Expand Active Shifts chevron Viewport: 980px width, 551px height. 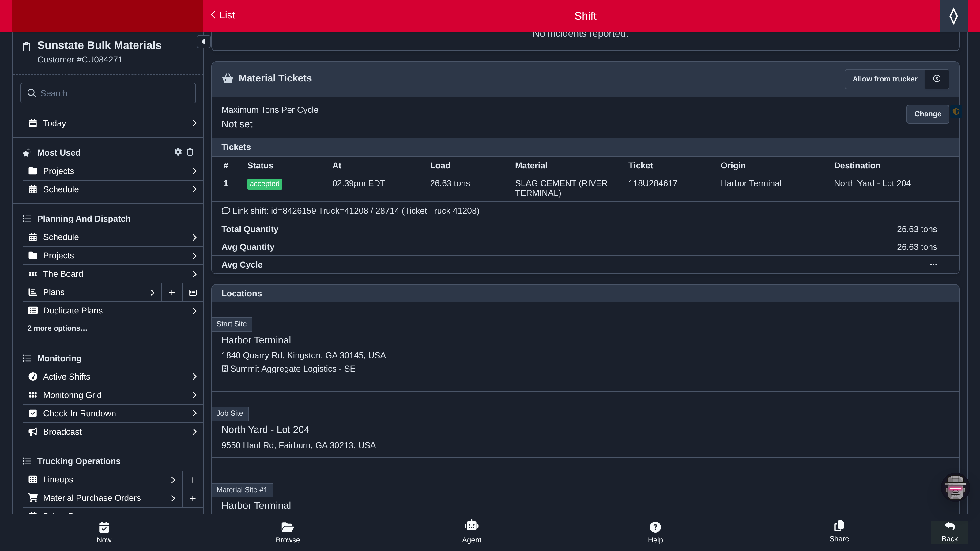point(194,377)
